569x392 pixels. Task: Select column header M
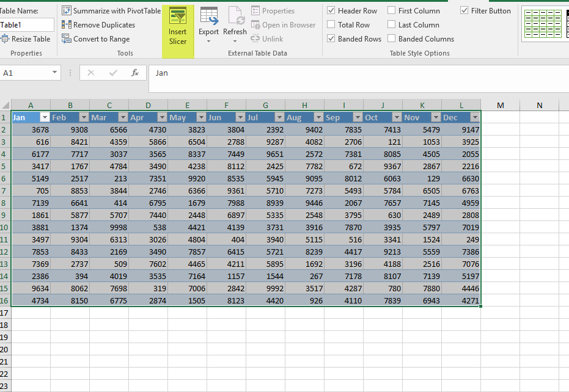point(501,105)
